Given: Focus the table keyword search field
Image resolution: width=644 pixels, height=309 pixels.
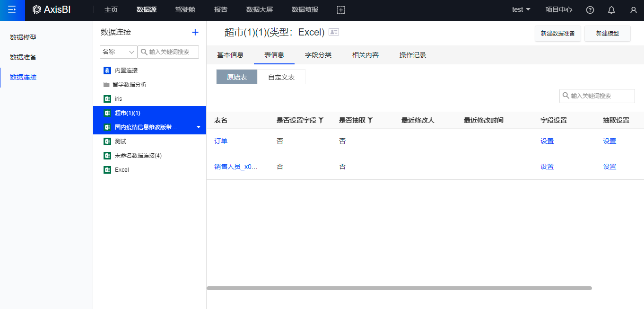Looking at the screenshot, I should tap(600, 96).
